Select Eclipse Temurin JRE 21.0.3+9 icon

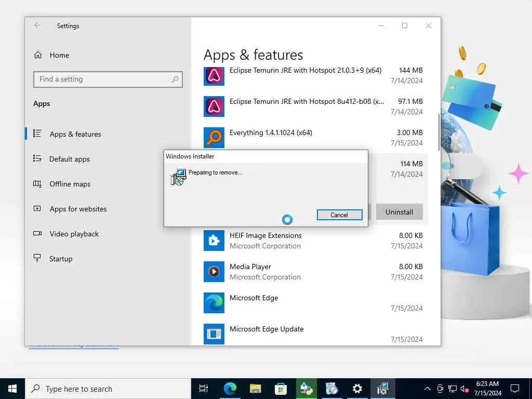[214, 76]
